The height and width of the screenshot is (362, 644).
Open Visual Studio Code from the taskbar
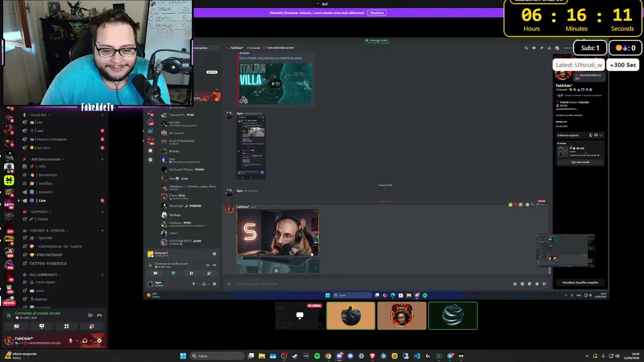click(417, 356)
